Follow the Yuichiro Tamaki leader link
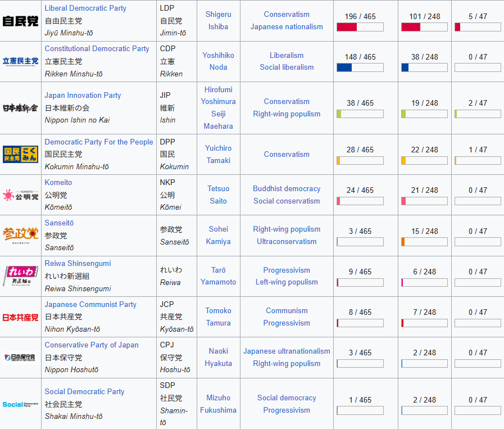The image size is (504, 429). coord(218,154)
